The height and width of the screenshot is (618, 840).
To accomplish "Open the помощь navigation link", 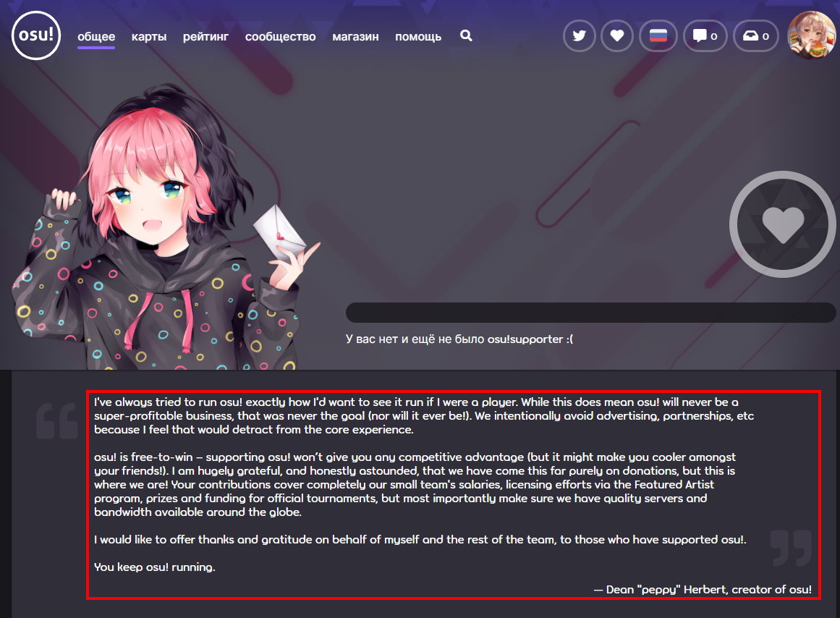I will [x=418, y=36].
